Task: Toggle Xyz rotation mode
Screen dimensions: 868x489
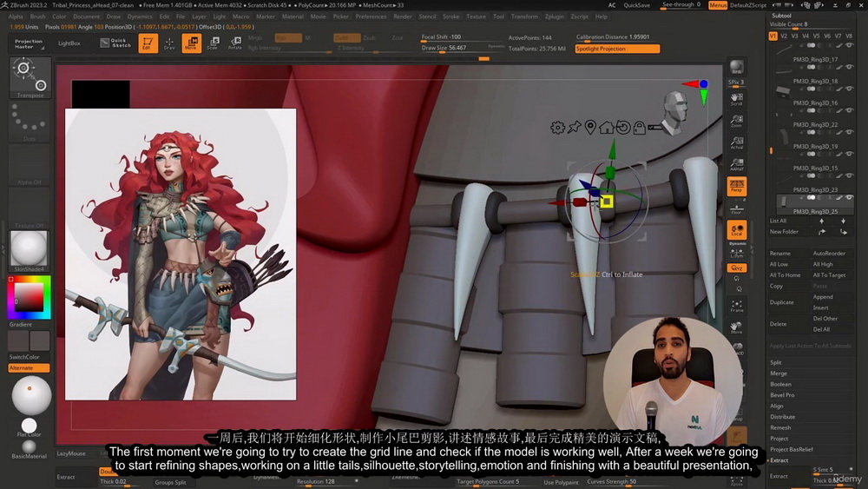Action: point(737,268)
